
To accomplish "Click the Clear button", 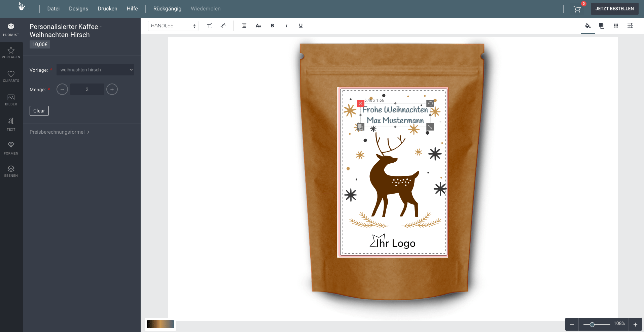I will (x=39, y=111).
